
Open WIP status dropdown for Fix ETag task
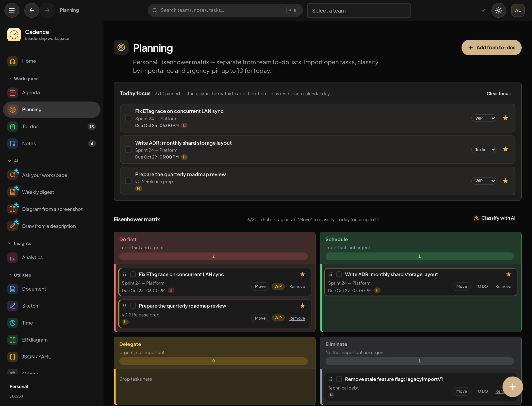pos(484,118)
